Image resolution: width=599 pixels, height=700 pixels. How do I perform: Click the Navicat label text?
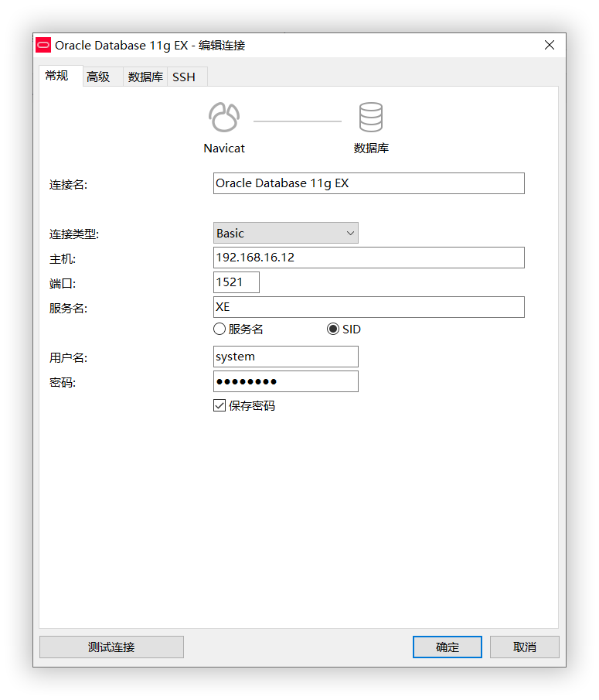tap(224, 149)
